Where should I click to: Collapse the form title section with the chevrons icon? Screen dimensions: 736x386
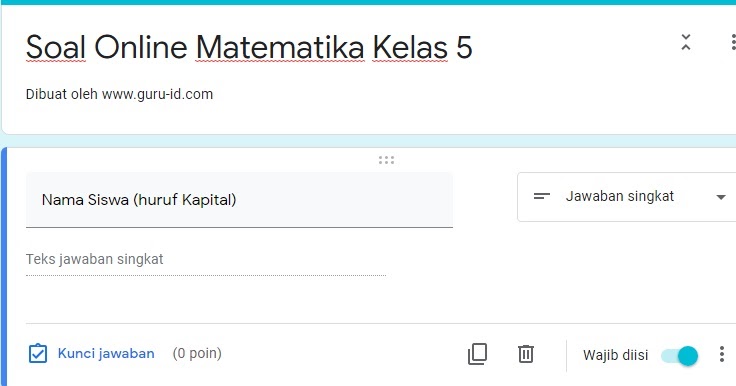pyautogui.click(x=686, y=42)
